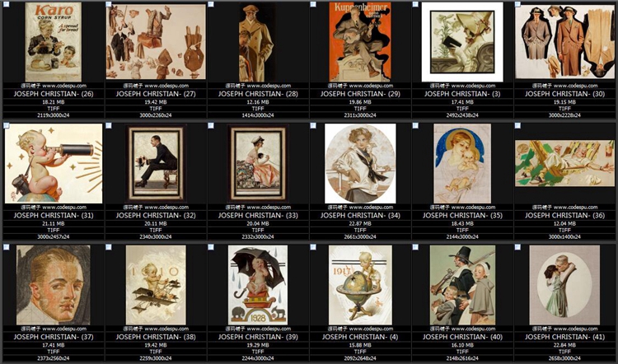The image size is (618, 364).
Task: Mark the checkbox for JOSEPH CHRISTIAN- (4)
Action: (x=313, y=247)
